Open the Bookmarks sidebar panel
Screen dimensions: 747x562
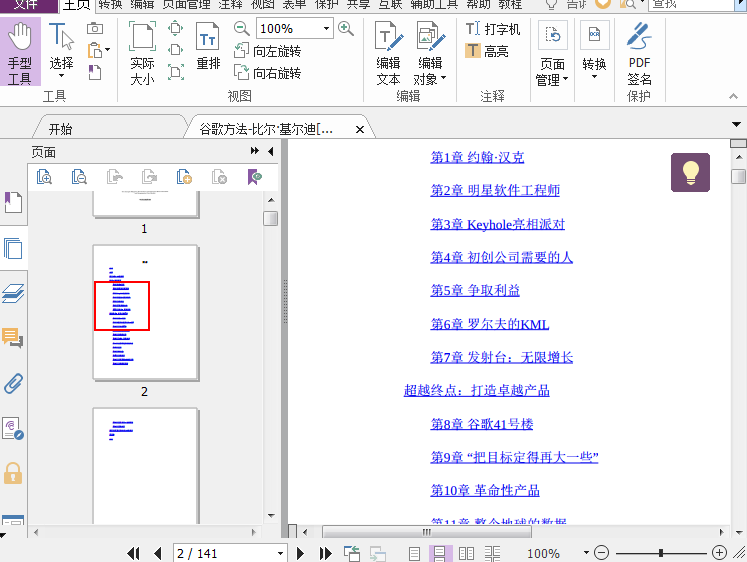tap(13, 203)
